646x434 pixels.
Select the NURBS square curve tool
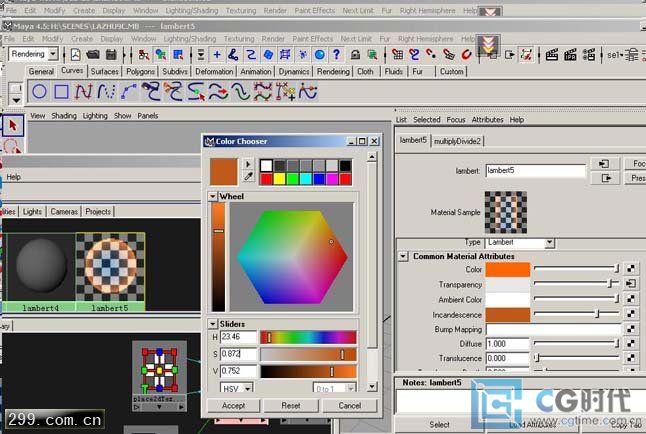tap(61, 91)
